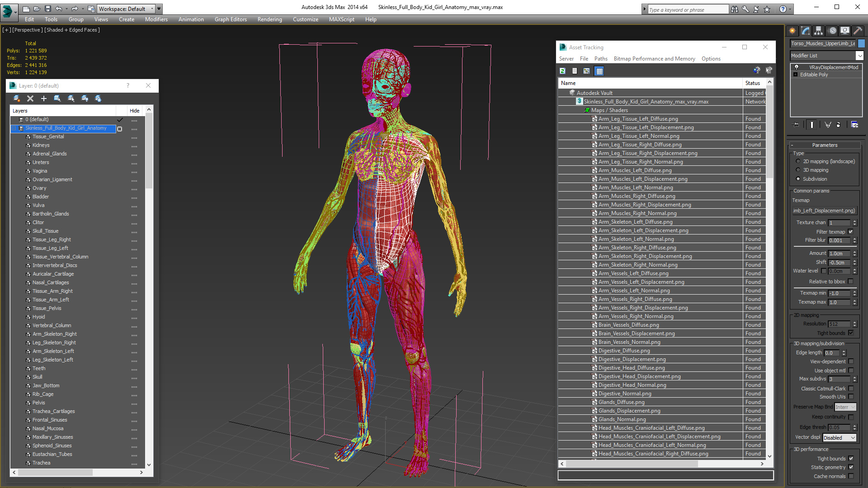Screen dimensions: 868x488
Task: Open the Graph Editors menu
Action: (x=231, y=19)
